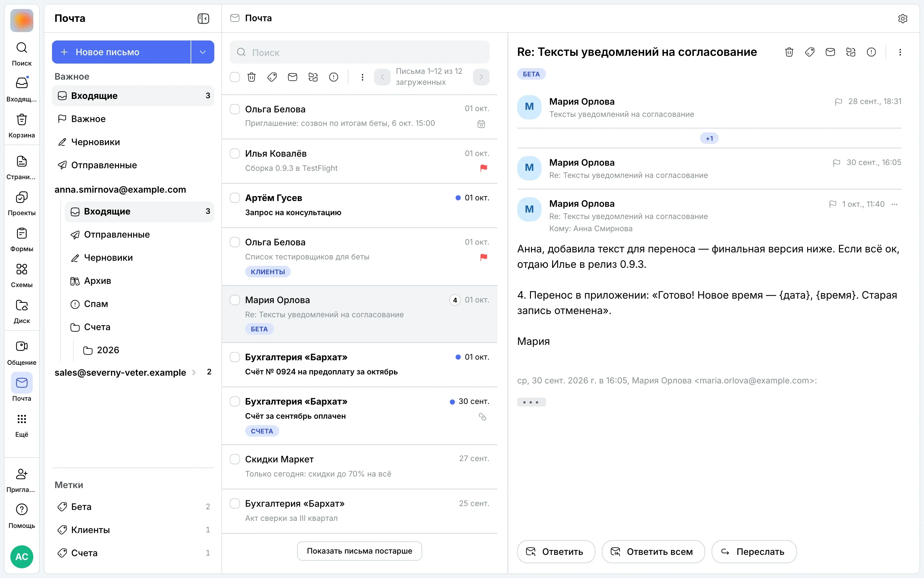Open list toolbar more-actions menu
The height and width of the screenshot is (578, 924).
[x=362, y=77]
